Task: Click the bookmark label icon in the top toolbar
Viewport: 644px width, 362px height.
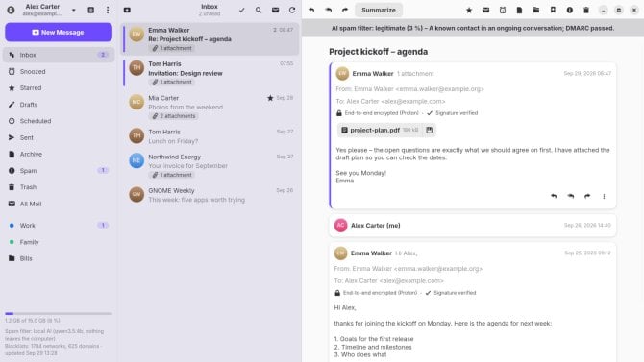Action: 553,10
